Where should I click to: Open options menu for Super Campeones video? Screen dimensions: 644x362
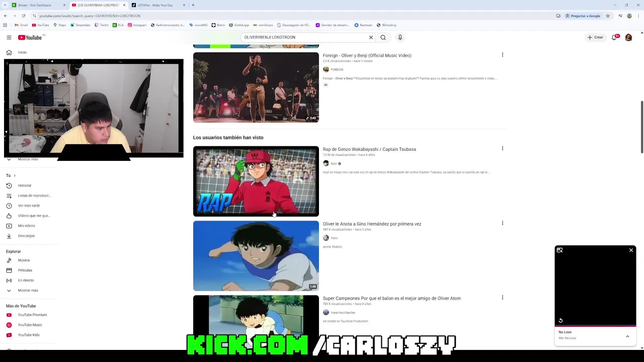(x=502, y=298)
